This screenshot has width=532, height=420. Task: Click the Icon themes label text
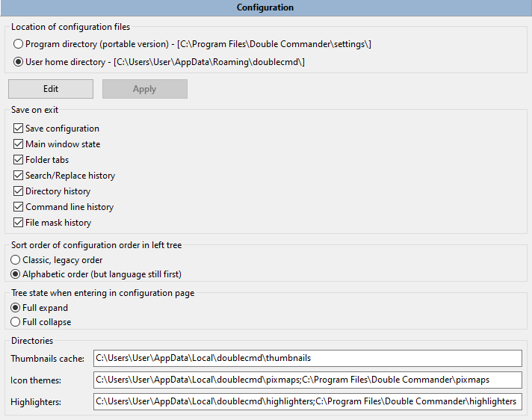37,380
